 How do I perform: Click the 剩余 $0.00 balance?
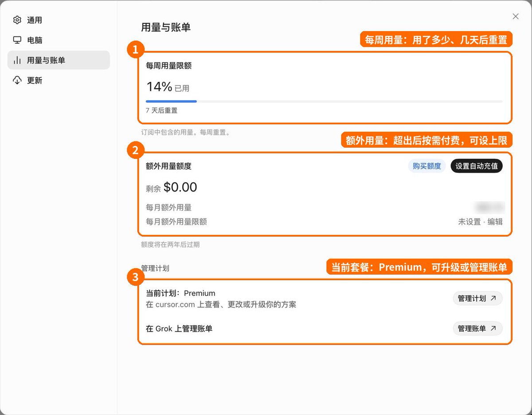click(x=171, y=187)
